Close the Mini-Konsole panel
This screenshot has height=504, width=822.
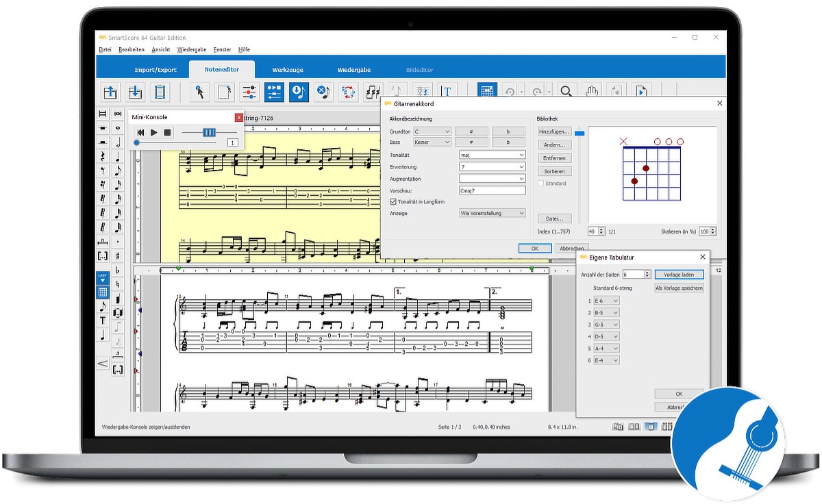pyautogui.click(x=238, y=117)
